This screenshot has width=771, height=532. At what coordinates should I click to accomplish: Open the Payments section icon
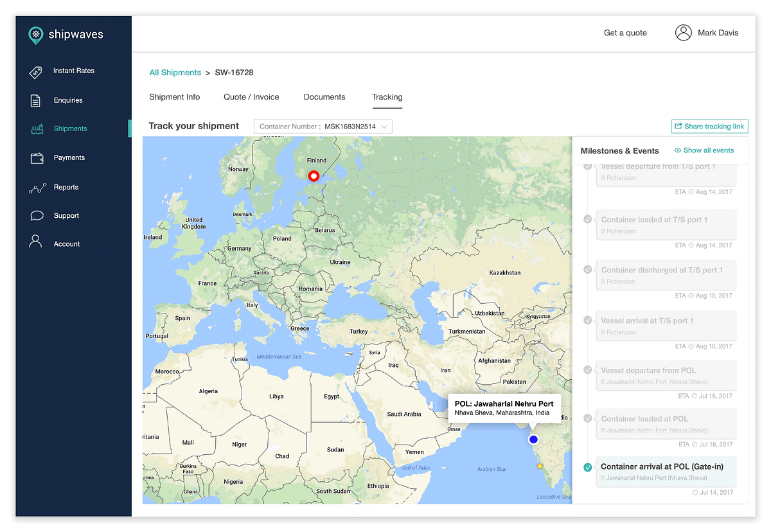point(37,157)
